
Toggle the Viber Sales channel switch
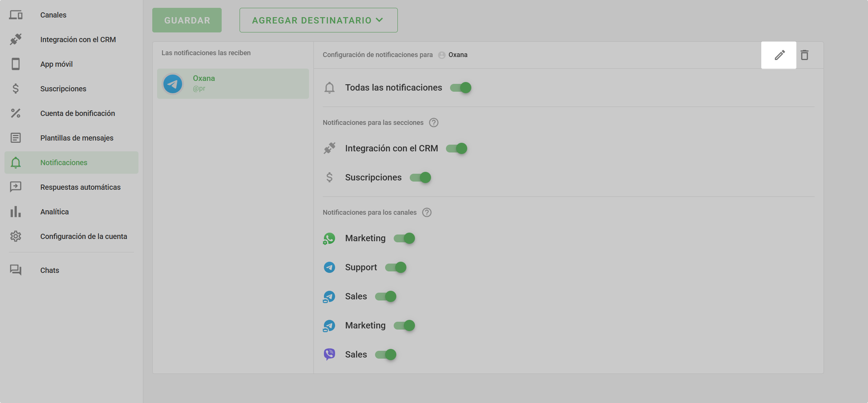(x=386, y=355)
